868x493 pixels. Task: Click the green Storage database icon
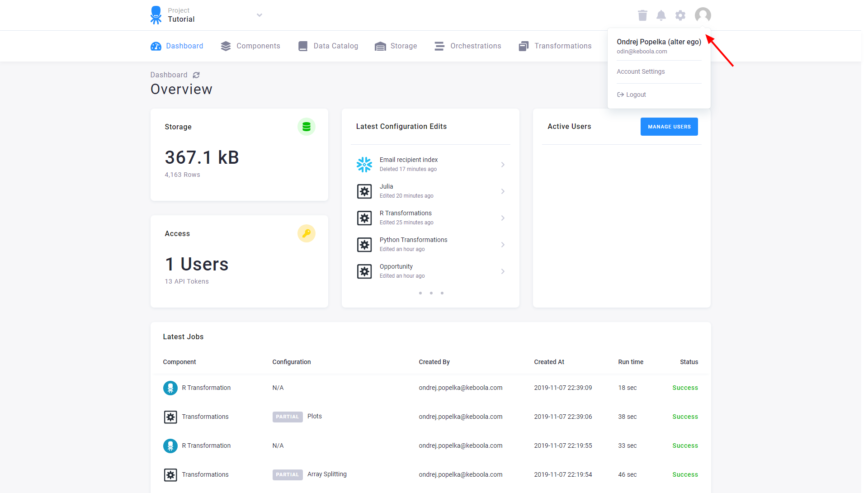coord(306,127)
